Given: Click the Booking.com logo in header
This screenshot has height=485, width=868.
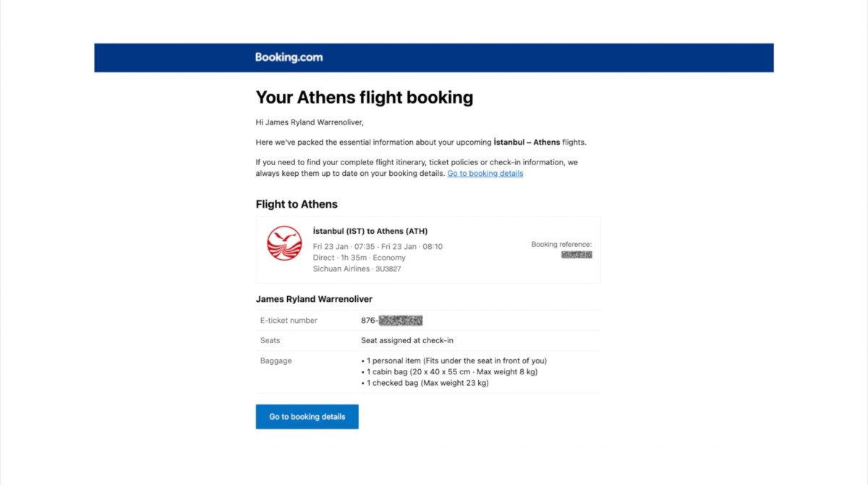Looking at the screenshot, I should [289, 58].
